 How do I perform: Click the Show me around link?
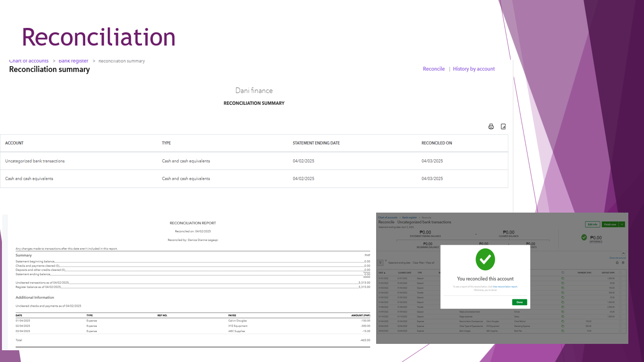tap(618, 258)
